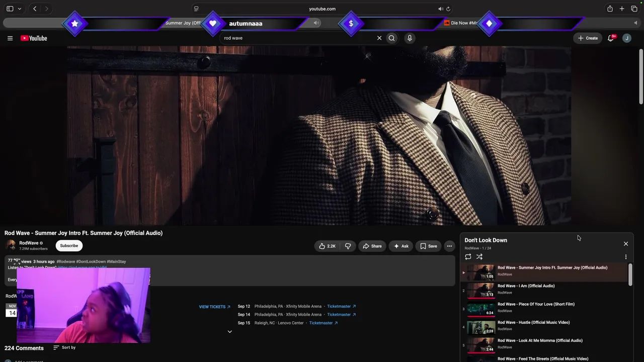Open Ticketmaster link for Raleigh, NC show
The width and height of the screenshot is (644, 362).
coord(324,323)
